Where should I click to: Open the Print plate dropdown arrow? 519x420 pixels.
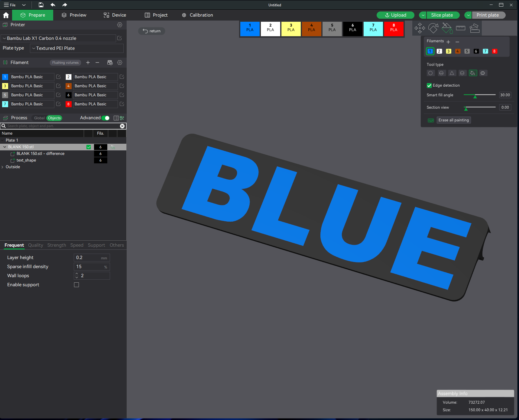tap(468, 15)
